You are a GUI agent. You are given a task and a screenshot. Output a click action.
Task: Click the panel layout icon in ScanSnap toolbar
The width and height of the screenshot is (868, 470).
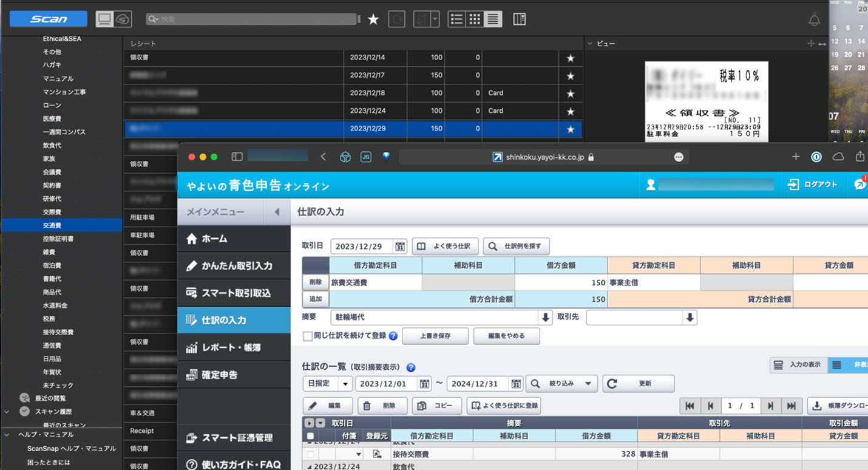pyautogui.click(x=519, y=19)
